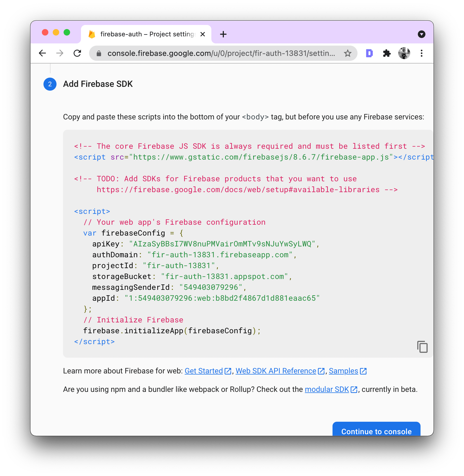Close the firebase-auth Project settings tab
The image size is (464, 476).
203,34
